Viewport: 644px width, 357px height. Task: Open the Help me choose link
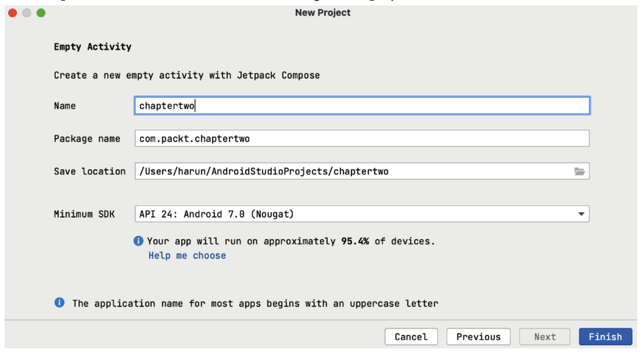click(187, 256)
